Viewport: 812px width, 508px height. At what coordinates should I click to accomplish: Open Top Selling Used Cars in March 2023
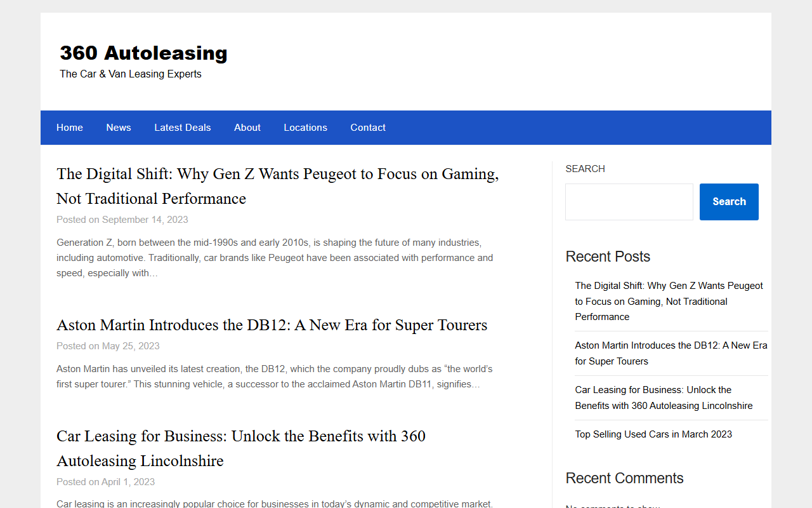(653, 434)
